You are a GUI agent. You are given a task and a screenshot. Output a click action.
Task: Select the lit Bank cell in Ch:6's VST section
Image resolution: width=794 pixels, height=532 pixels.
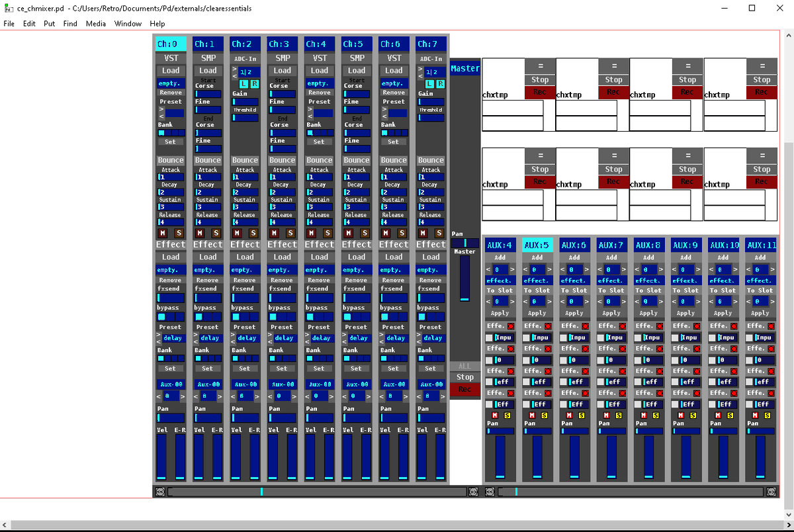click(x=384, y=132)
